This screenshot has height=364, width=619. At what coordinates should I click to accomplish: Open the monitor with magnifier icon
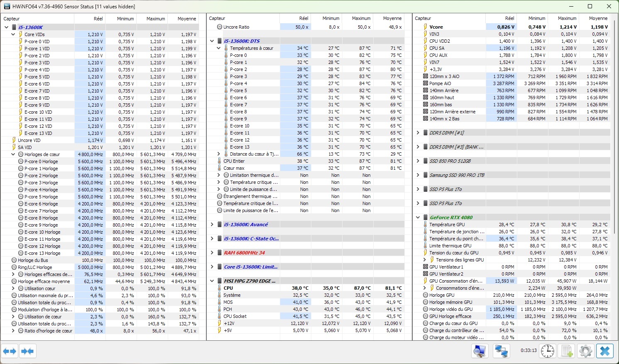coord(480,351)
